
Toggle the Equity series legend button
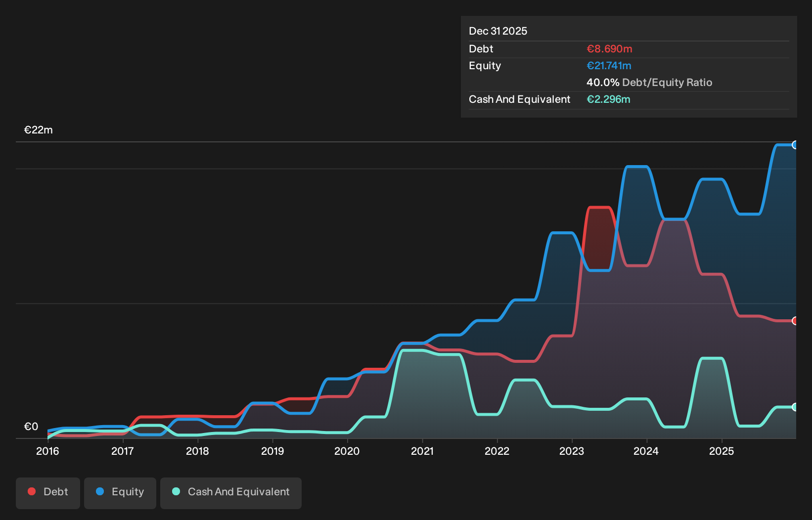(x=120, y=493)
